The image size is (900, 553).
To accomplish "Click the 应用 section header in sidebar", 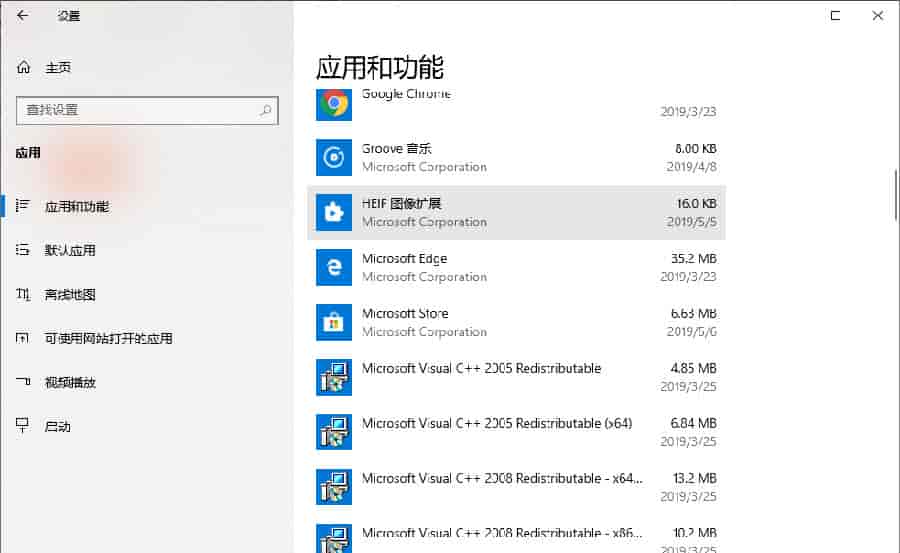I will point(28,153).
